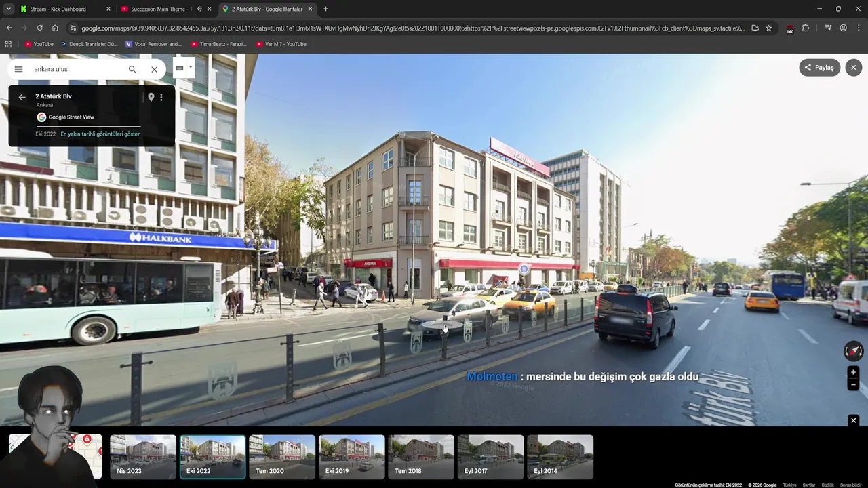
Task: Select the Eyl 2014 imagery thumbnail
Action: (x=560, y=457)
